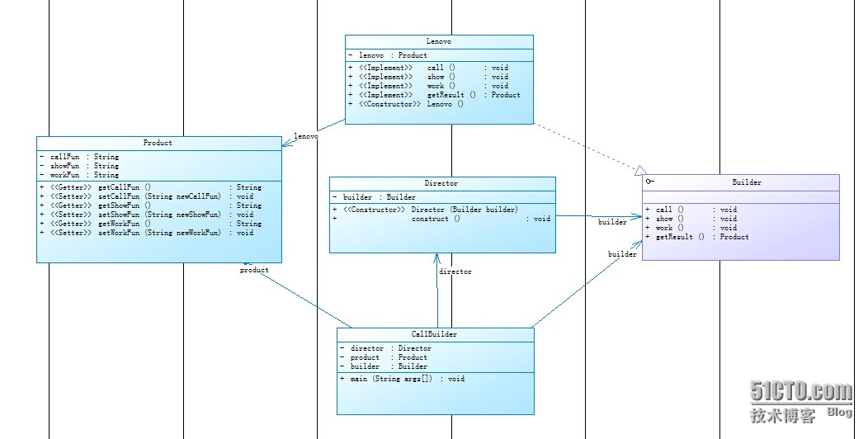Click Director's 'builder : Builder' attribute
The image size is (868, 439).
coord(374,197)
